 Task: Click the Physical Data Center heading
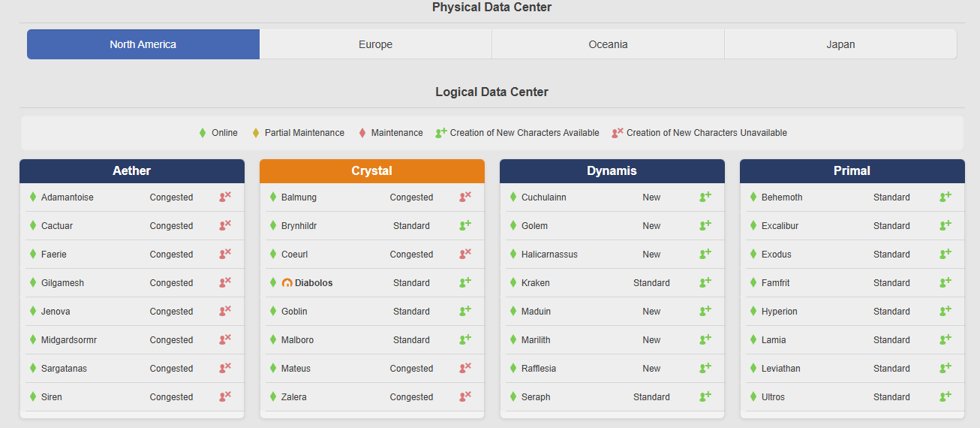pos(492,8)
